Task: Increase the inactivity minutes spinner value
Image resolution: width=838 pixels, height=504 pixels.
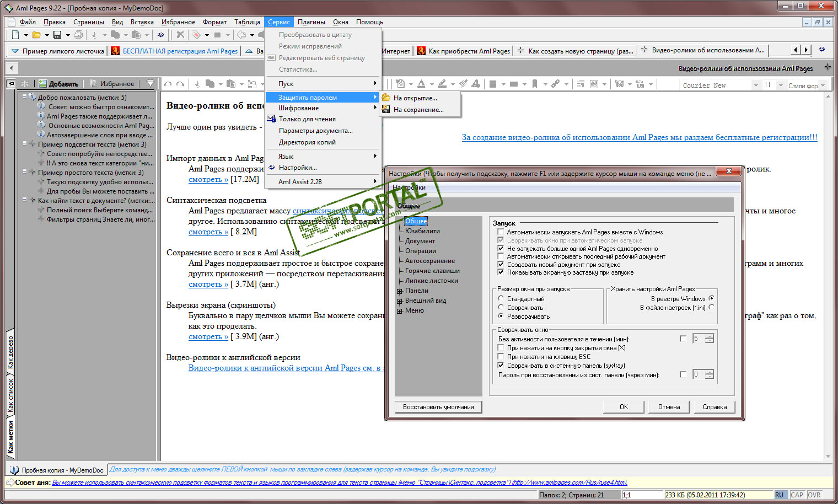Action: pyautogui.click(x=710, y=336)
